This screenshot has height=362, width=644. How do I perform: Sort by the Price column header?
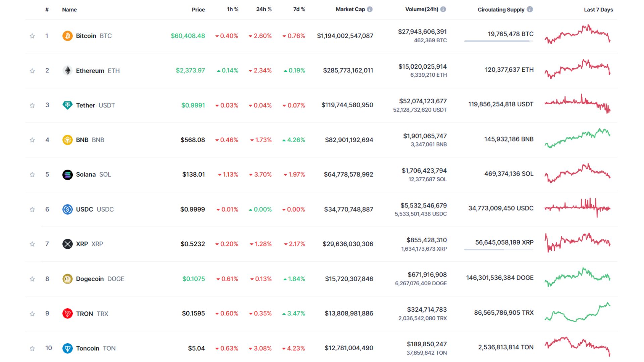point(199,9)
